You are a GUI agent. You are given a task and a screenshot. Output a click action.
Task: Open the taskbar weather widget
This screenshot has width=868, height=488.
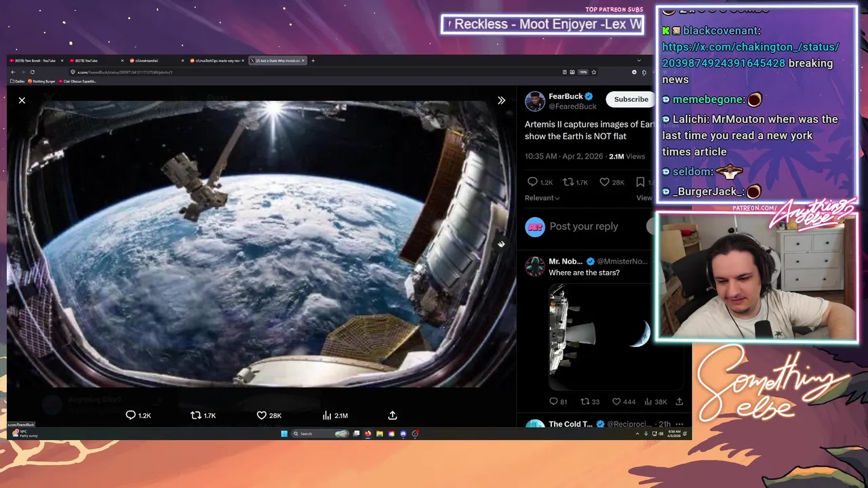coord(24,434)
